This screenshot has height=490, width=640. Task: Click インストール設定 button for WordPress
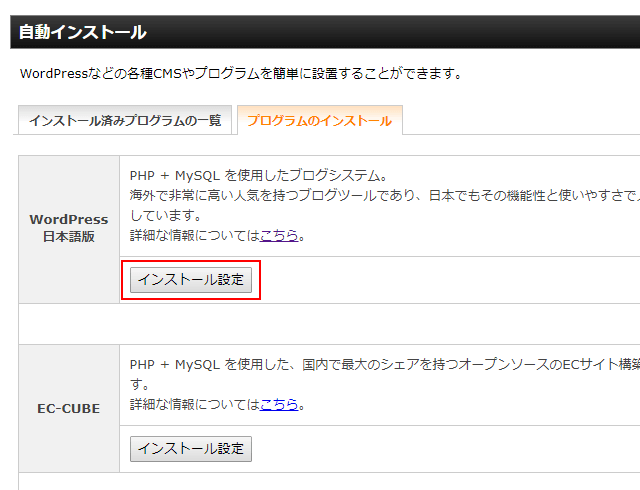(x=191, y=280)
